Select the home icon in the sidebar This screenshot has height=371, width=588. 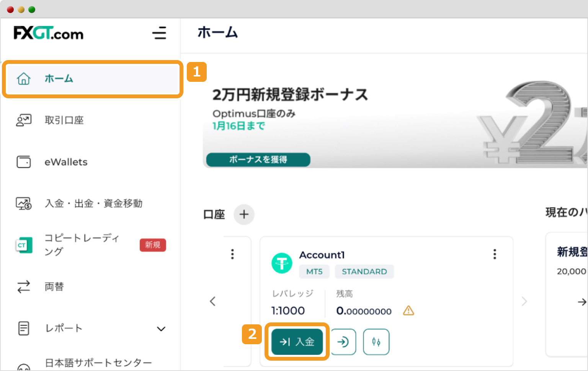click(x=24, y=79)
